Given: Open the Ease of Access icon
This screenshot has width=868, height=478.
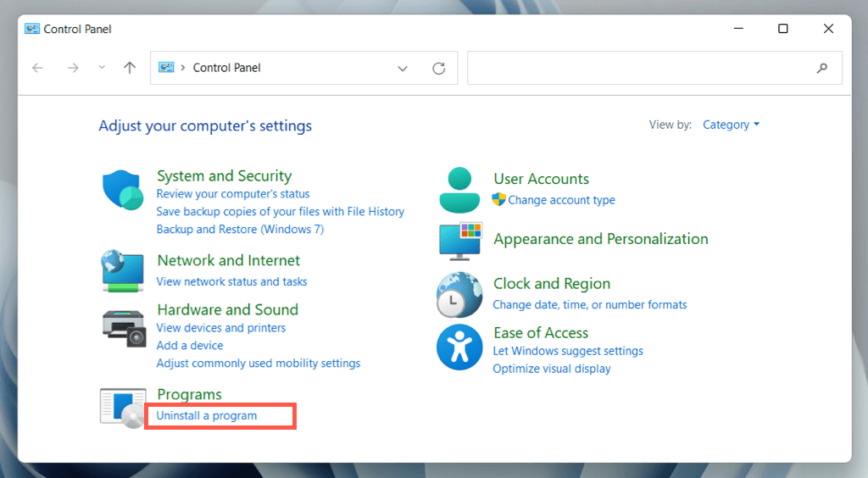Looking at the screenshot, I should point(459,347).
